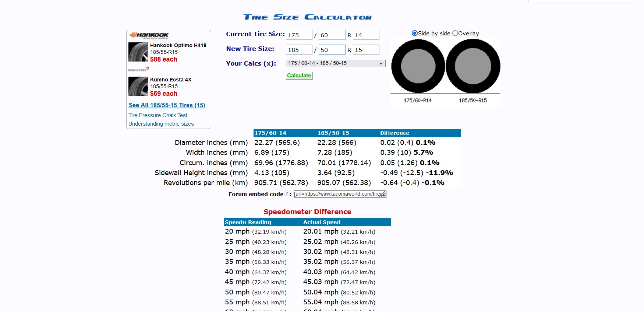Open Tire Pressure Chalk Test link
Viewport: 644px width, 311px height.
tap(158, 115)
